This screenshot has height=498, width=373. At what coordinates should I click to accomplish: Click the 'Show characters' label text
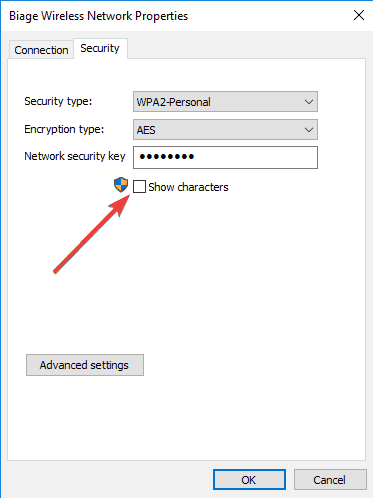(x=188, y=187)
